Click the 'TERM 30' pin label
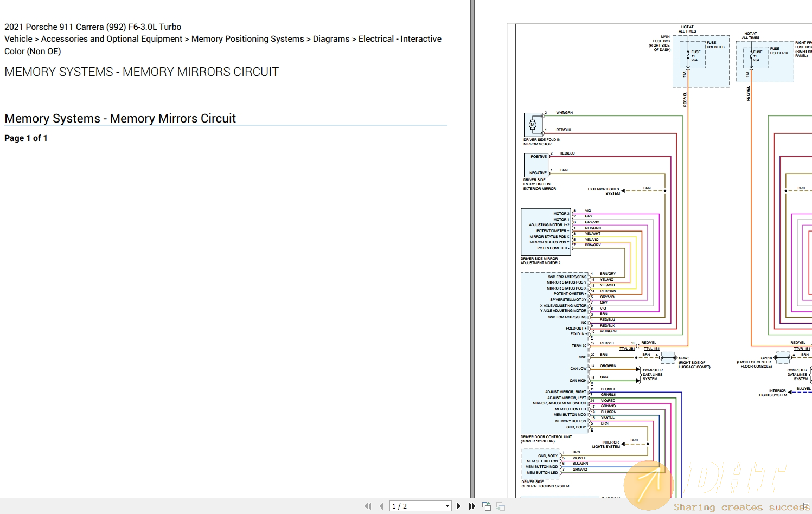Image resolution: width=812 pixels, height=514 pixels. pyautogui.click(x=579, y=346)
